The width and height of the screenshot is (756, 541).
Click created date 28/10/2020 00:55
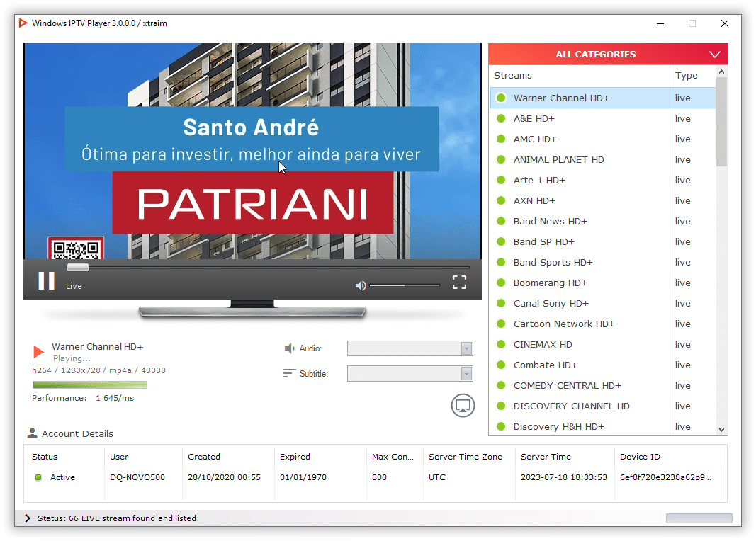tap(224, 477)
